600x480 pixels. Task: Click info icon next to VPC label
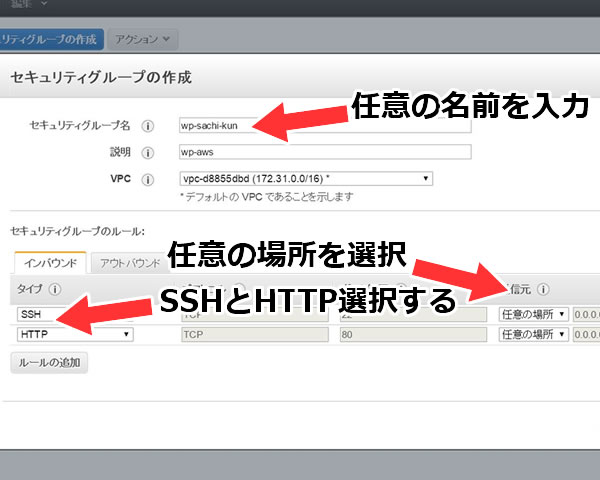(x=148, y=180)
